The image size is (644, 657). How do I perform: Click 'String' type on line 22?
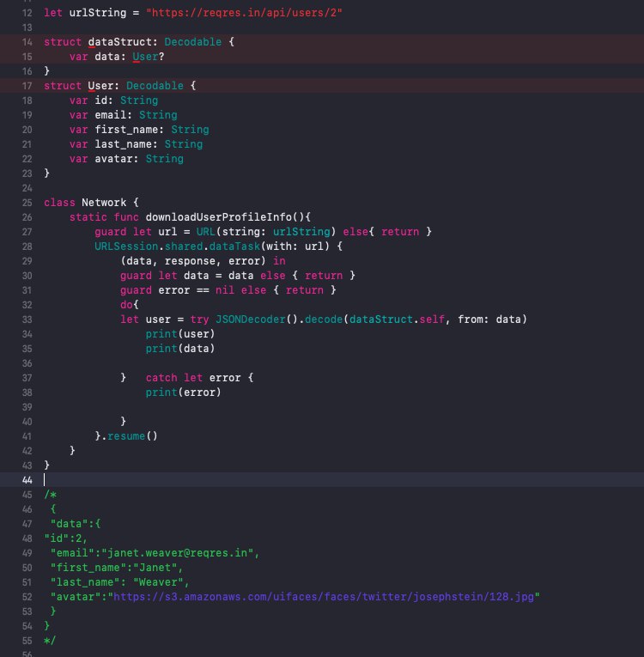164,159
